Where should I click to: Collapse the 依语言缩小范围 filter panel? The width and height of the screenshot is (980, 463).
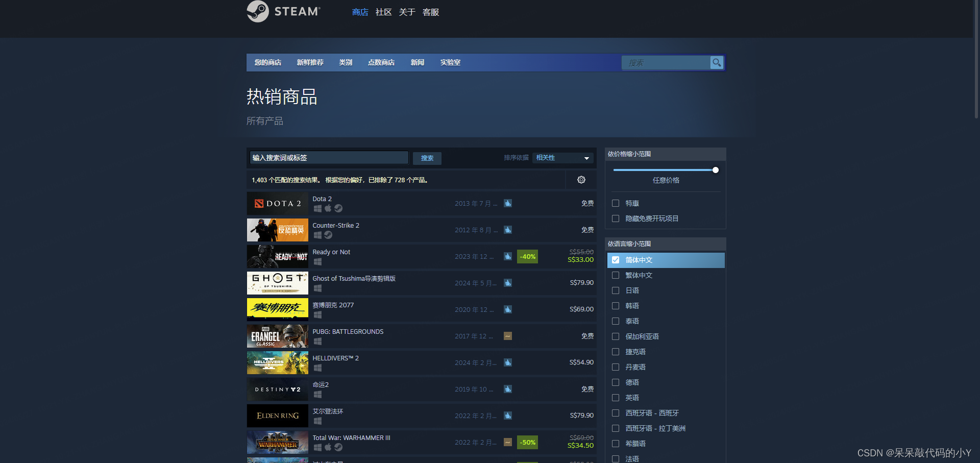665,243
